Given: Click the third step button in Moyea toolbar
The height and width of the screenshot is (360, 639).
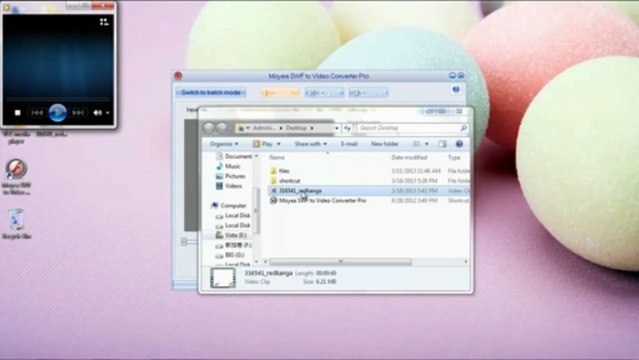Looking at the screenshot, I should (x=368, y=93).
